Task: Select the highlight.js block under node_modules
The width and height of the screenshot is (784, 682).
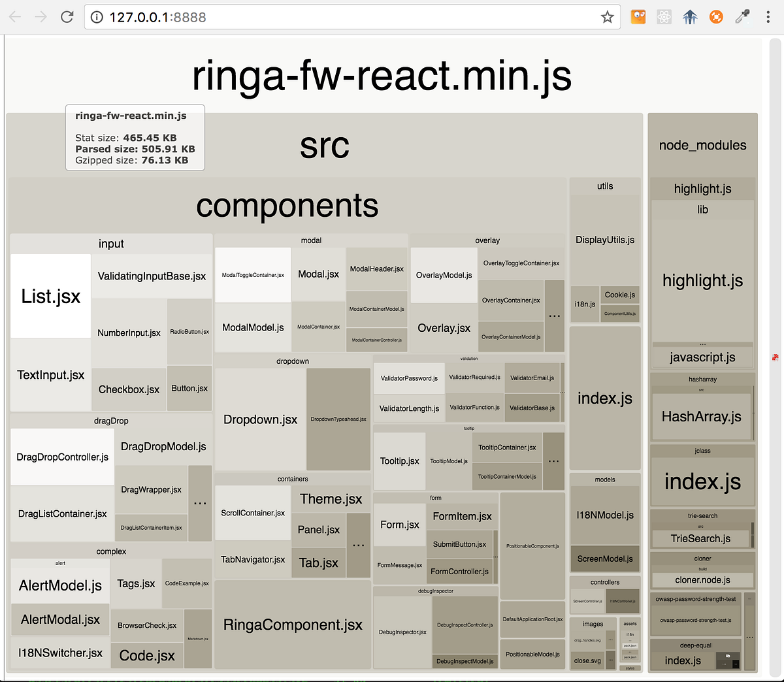Action: pos(702,281)
